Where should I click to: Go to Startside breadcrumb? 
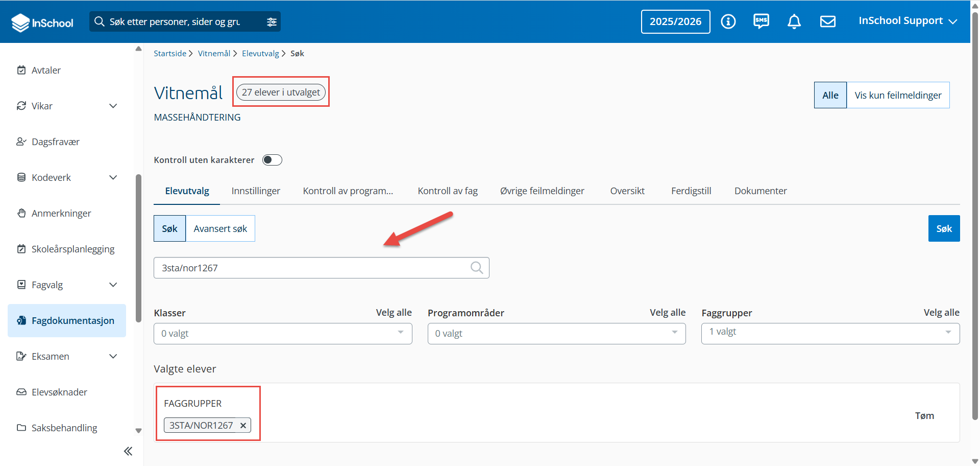point(170,53)
